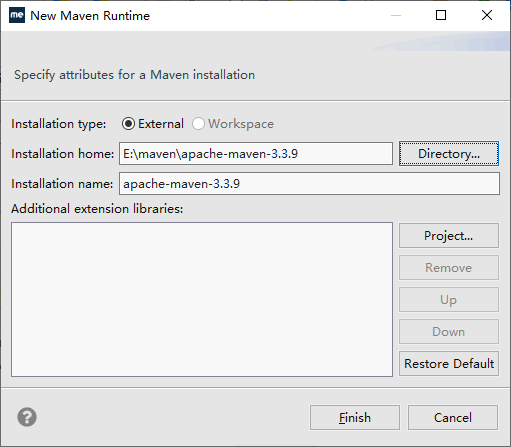Confirm with the Finish button
511x447 pixels.
[x=355, y=418]
